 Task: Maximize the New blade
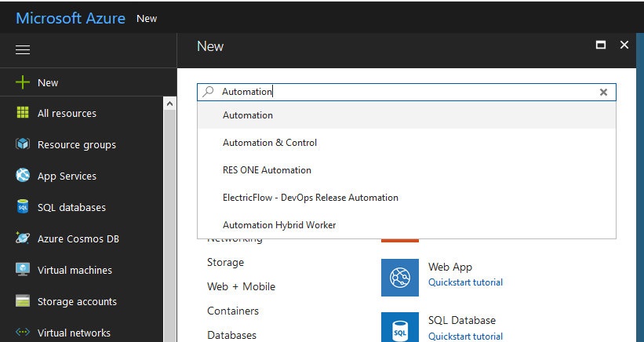601,45
